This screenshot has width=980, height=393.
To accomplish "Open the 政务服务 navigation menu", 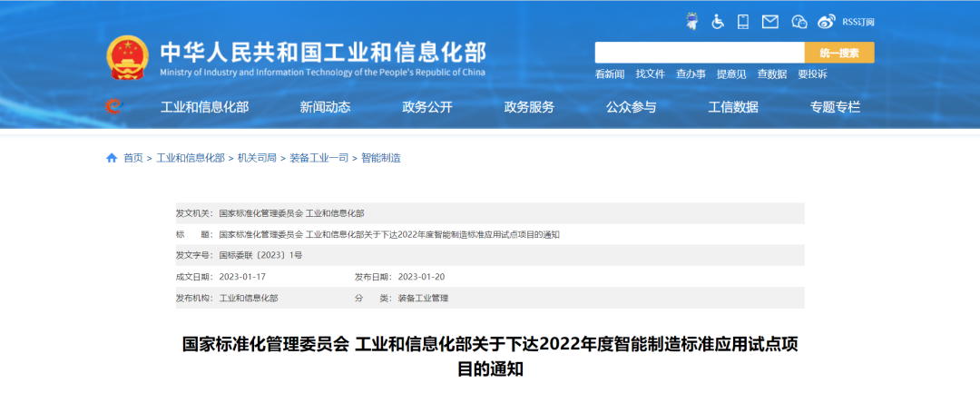I will pos(529,107).
